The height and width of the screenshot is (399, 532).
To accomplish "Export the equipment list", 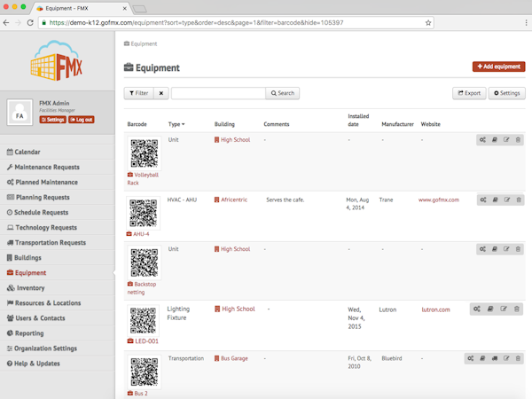I will 469,93.
